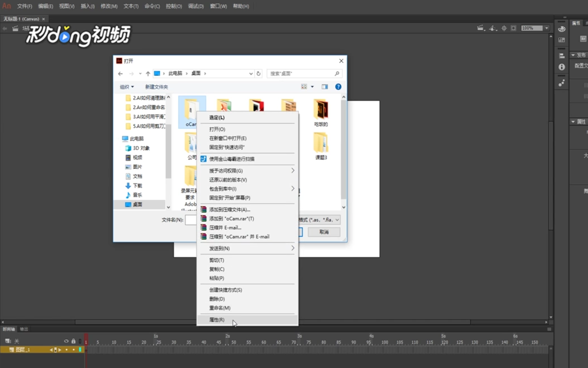This screenshot has height=368, width=588.
Task: Open the address bar history dropdown
Action: pos(251,73)
